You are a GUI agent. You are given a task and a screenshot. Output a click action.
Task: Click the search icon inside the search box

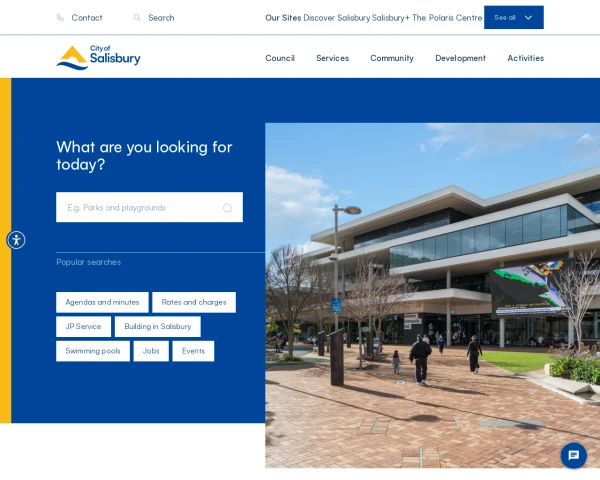(228, 207)
